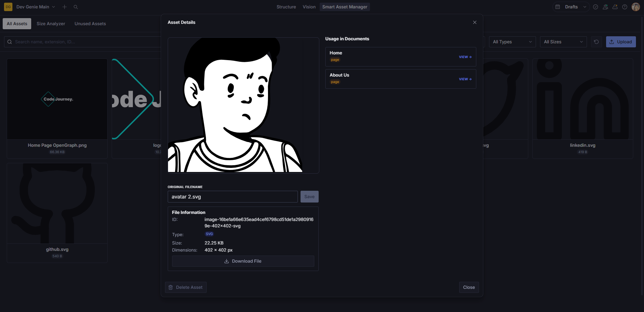The image size is (644, 312).
Task: Click the Save filename button
Action: point(309,196)
